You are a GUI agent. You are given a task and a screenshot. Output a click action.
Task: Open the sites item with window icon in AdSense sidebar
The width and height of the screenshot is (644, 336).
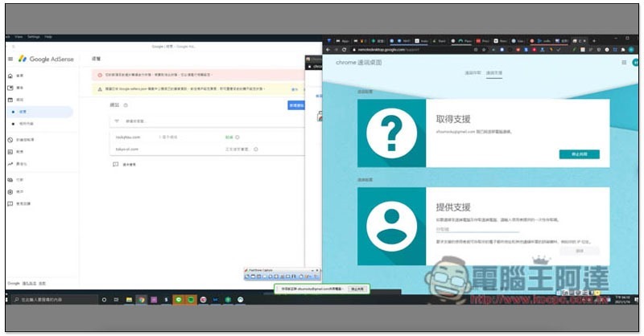coord(16,100)
